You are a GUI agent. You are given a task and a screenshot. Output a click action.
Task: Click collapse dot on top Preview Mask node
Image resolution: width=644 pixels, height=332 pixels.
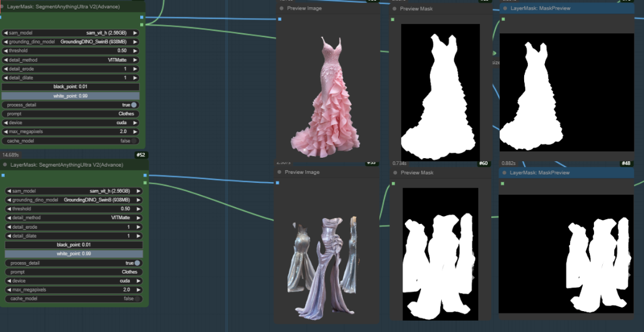coord(395,9)
